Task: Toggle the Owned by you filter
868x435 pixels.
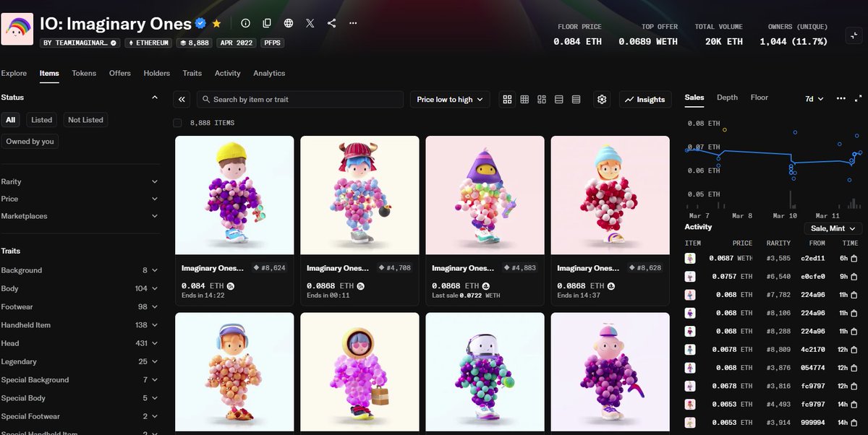Action: 30,142
